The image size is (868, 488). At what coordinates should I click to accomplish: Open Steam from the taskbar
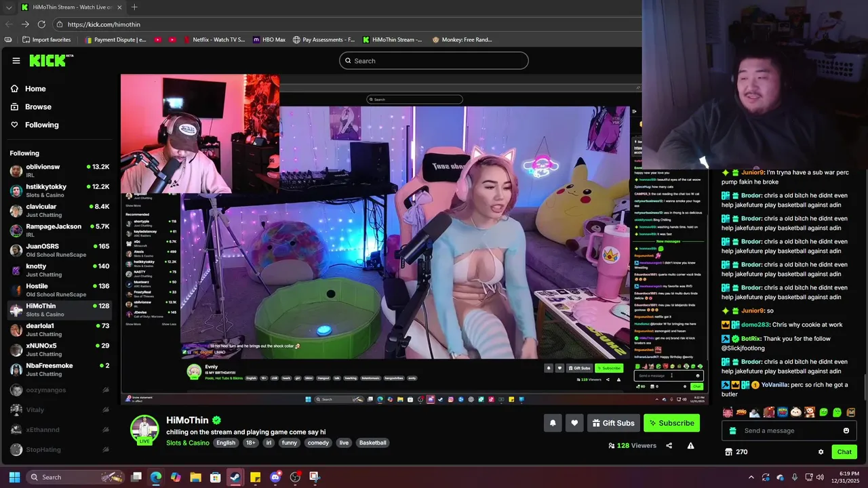[235, 477]
